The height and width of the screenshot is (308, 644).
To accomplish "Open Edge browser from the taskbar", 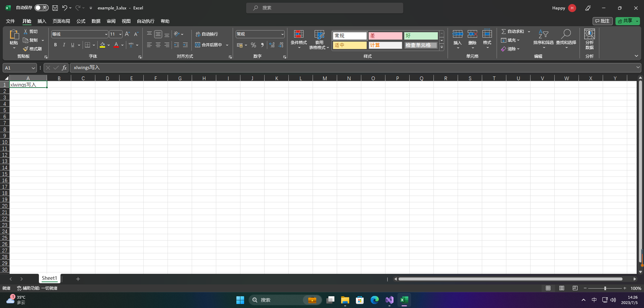I will [374, 300].
